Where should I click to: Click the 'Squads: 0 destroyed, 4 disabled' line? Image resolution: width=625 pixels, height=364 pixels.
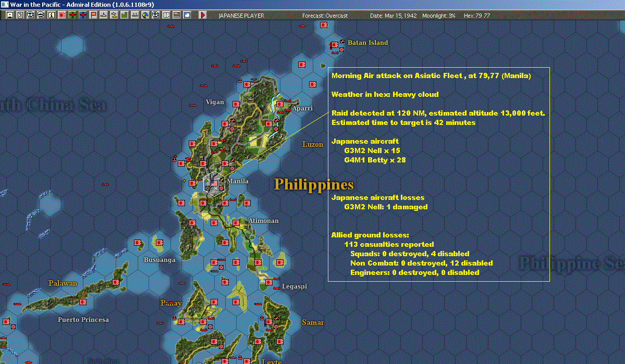[410, 254]
